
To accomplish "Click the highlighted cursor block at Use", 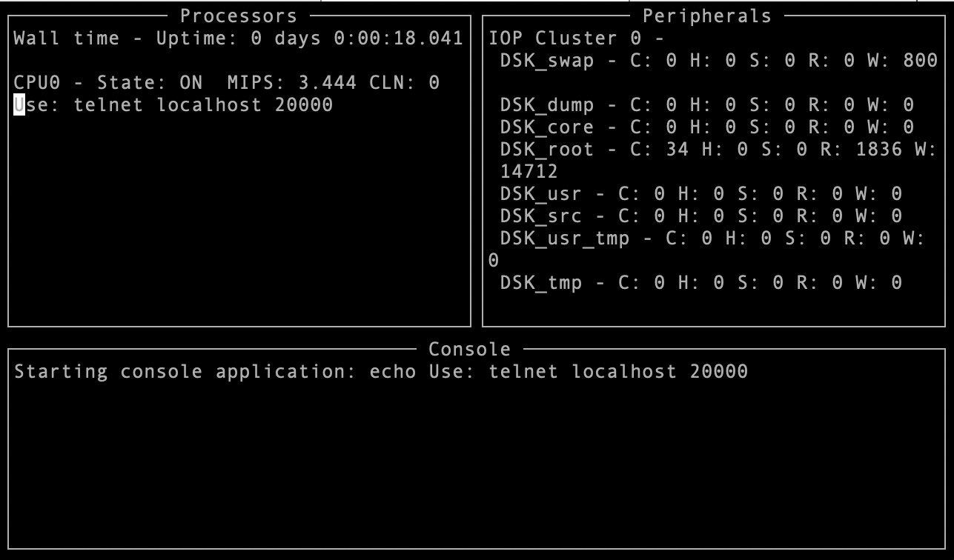I will click(19, 104).
